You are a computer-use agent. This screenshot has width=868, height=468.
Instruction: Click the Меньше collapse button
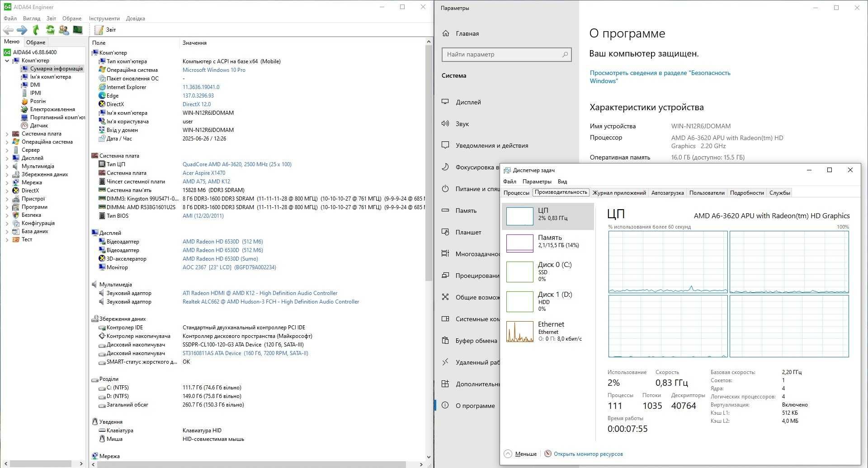tap(520, 454)
